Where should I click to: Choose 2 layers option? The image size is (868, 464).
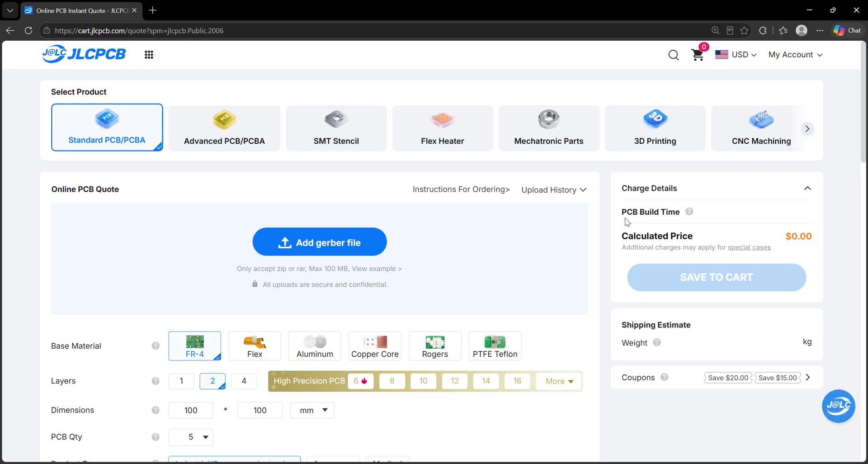(x=212, y=381)
